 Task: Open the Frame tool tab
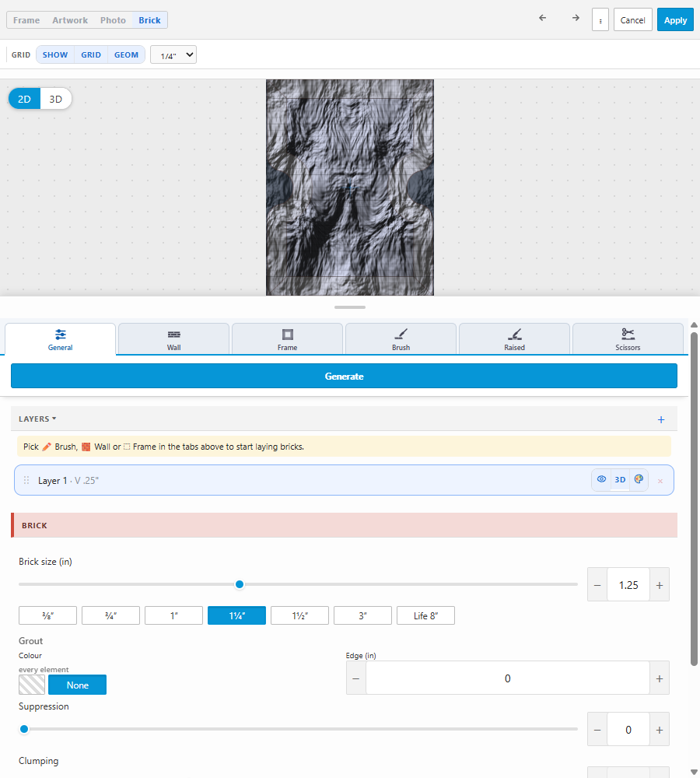(287, 339)
